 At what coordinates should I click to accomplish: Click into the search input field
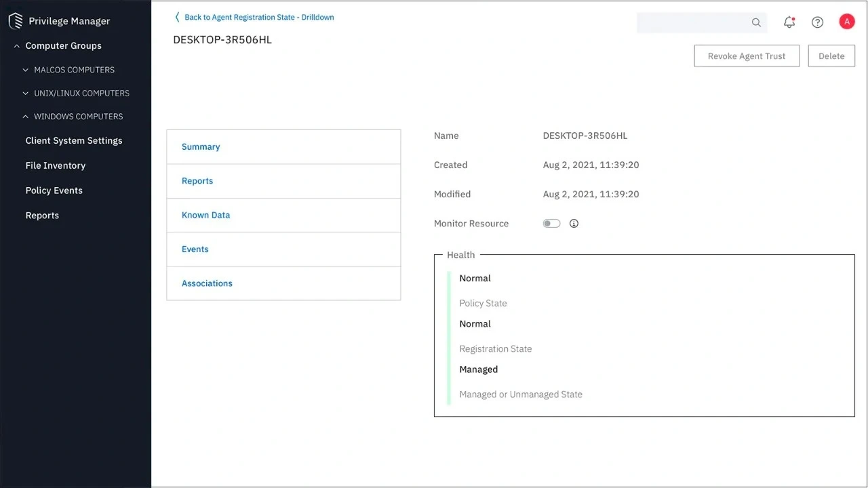click(692, 22)
